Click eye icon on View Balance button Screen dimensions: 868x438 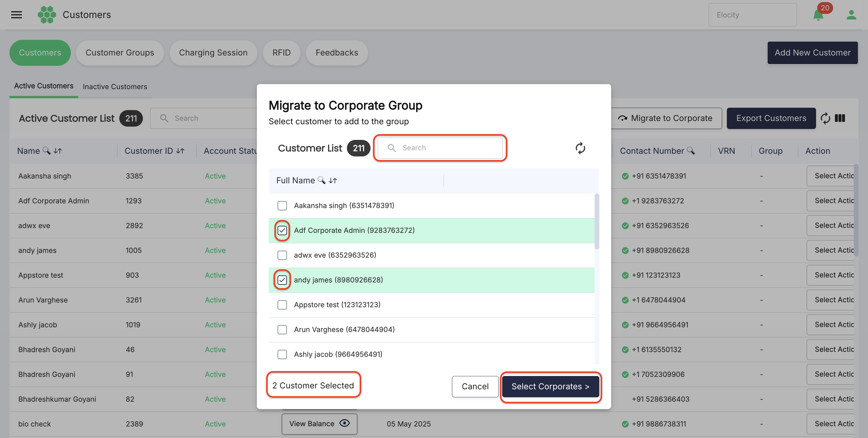[x=344, y=423]
